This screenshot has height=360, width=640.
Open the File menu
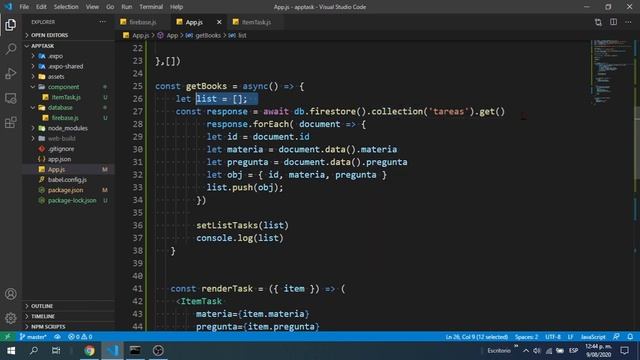click(24, 7)
